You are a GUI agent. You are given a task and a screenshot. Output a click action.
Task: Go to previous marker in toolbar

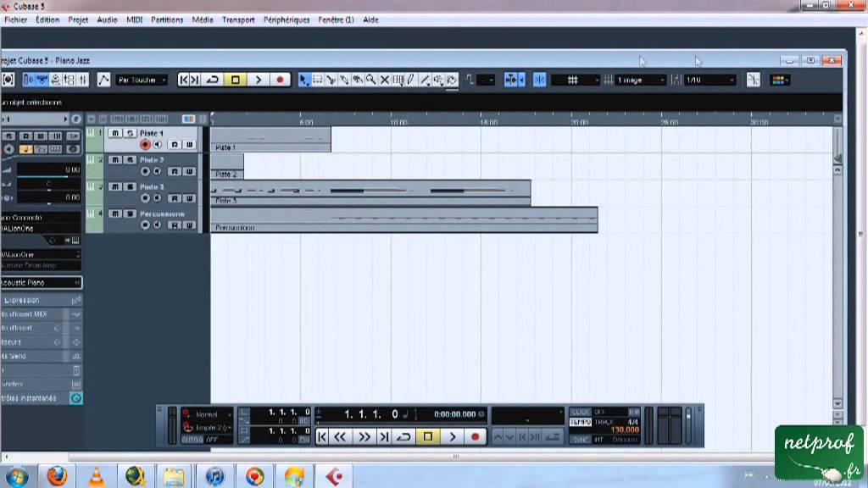tap(184, 80)
